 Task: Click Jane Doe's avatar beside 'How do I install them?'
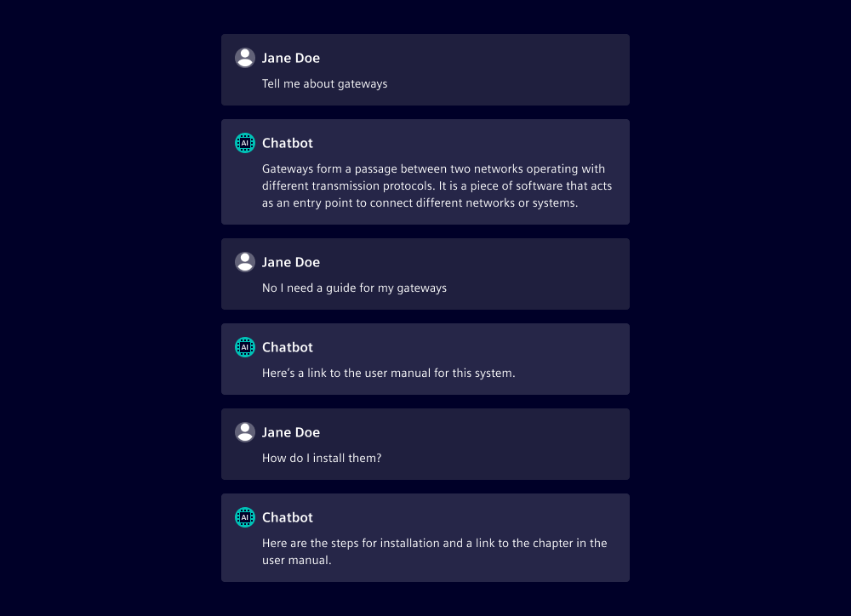pyautogui.click(x=245, y=432)
